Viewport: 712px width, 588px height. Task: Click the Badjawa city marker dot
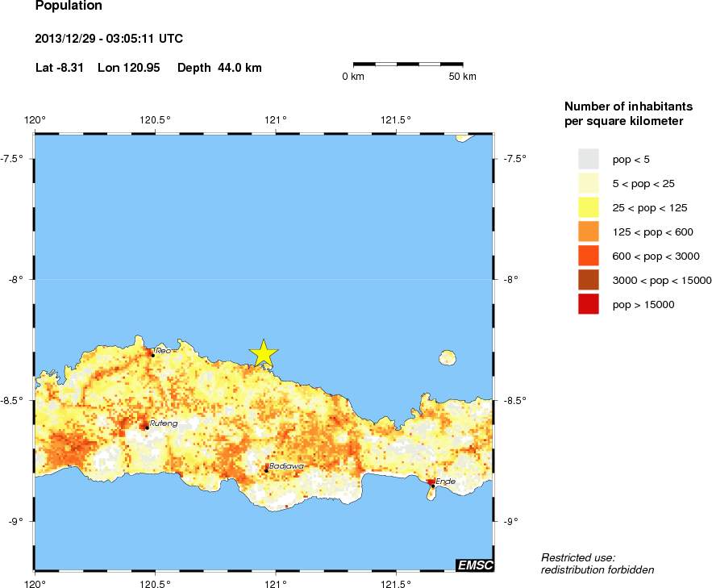(x=267, y=470)
